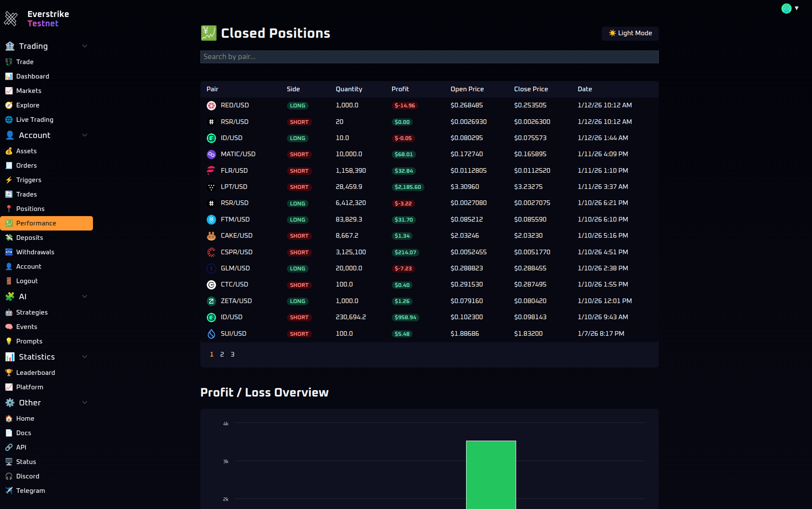Collapse the Account section chevron
This screenshot has height=509, width=812.
tap(84, 135)
